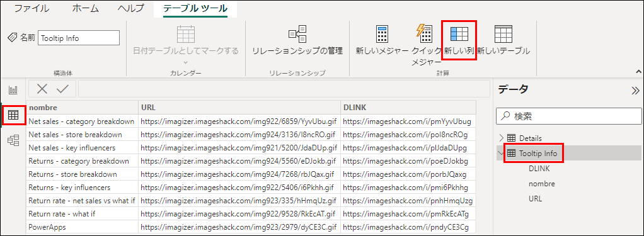Click DLINK cell ending plJdaDUpg
Image resolution: width=644 pixels, height=236 pixels.
pyautogui.click(x=408, y=147)
